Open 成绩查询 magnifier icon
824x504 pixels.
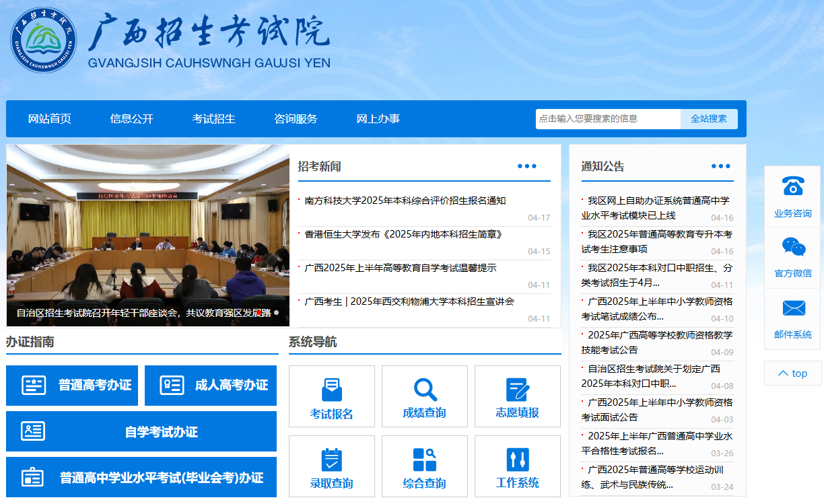[x=424, y=390]
